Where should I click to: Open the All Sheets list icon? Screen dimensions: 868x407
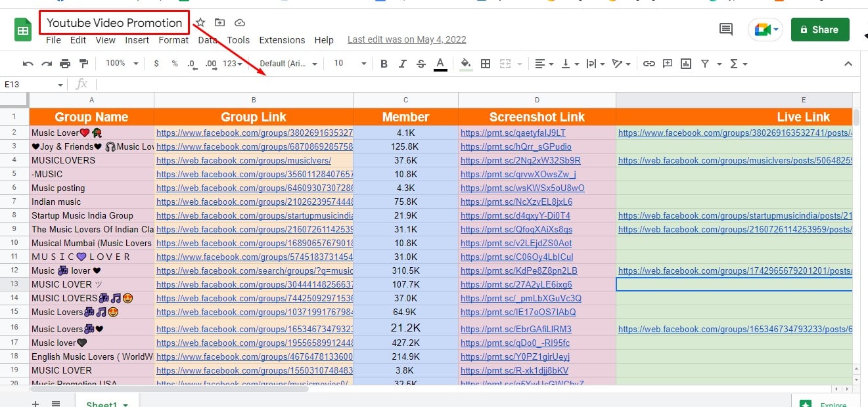(x=56, y=403)
